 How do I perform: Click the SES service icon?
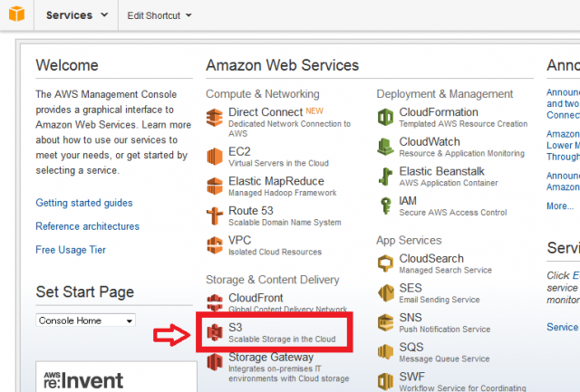click(x=385, y=293)
